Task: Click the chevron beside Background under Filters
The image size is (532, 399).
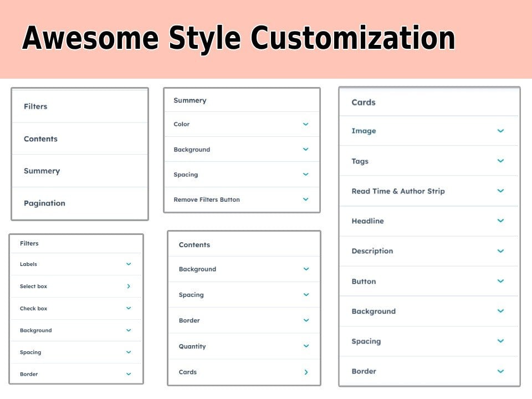Action: pos(129,330)
